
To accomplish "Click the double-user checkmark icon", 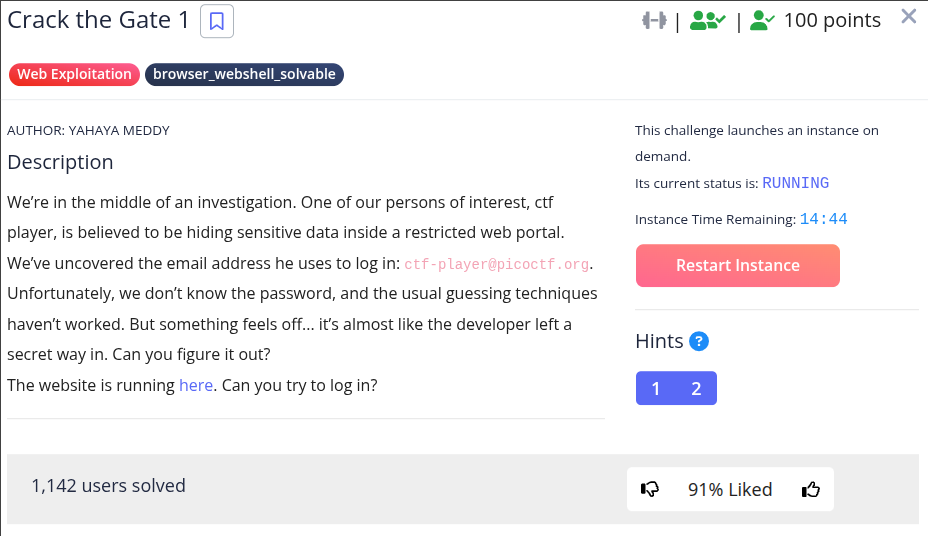I will click(x=708, y=20).
